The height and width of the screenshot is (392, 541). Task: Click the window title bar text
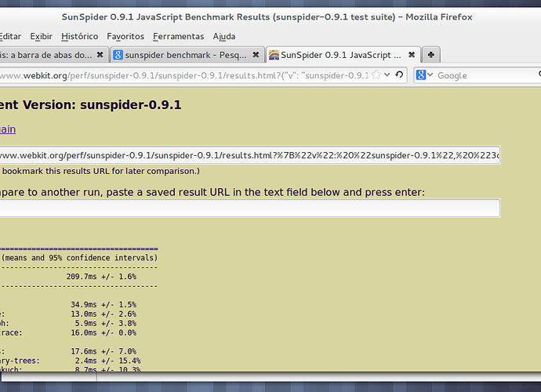pos(267,17)
